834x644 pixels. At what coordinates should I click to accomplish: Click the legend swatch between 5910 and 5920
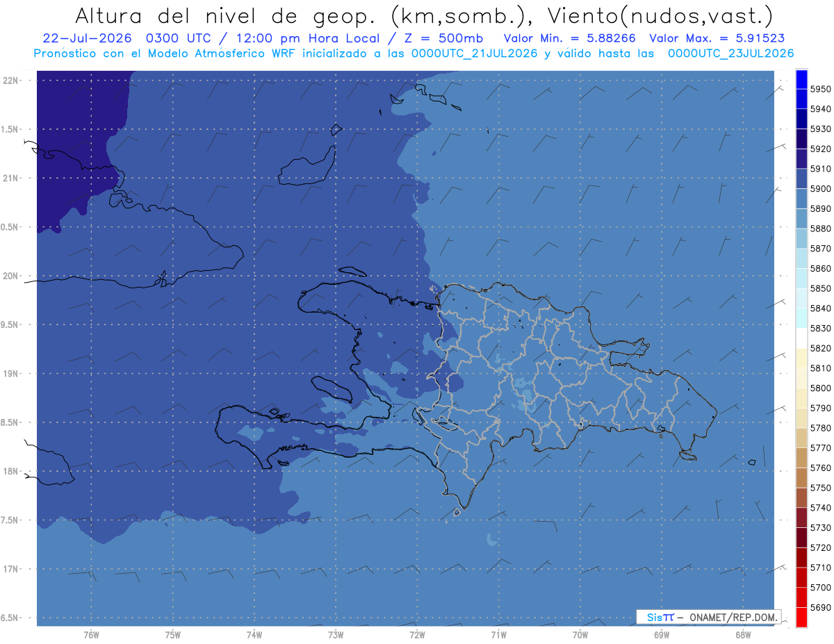(801, 159)
